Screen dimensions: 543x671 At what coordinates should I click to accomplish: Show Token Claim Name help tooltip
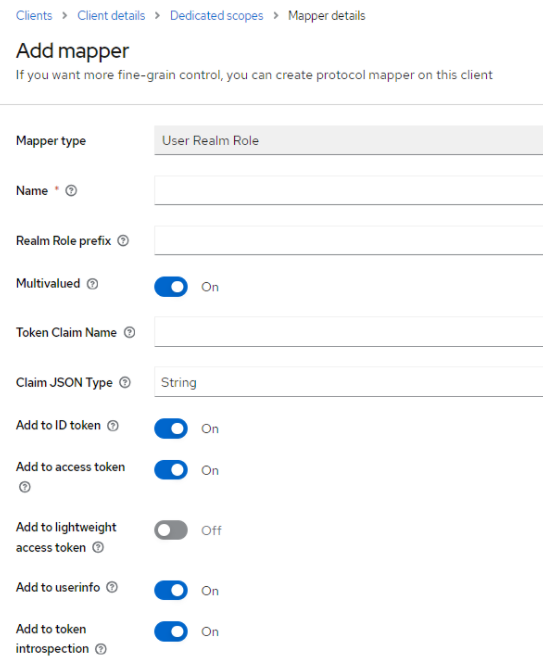[x=129, y=333]
